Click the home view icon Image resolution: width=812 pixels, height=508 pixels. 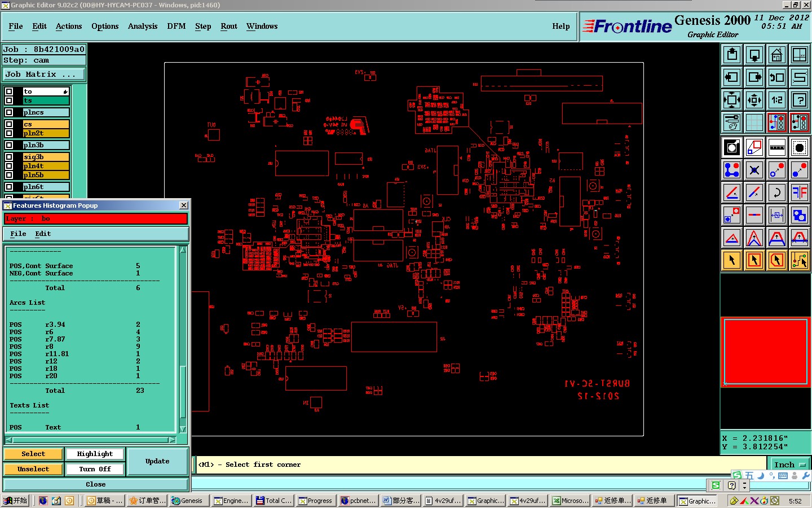tap(777, 55)
